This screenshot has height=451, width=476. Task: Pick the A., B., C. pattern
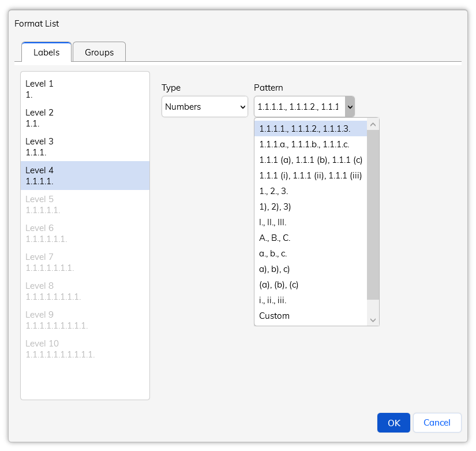click(x=310, y=238)
